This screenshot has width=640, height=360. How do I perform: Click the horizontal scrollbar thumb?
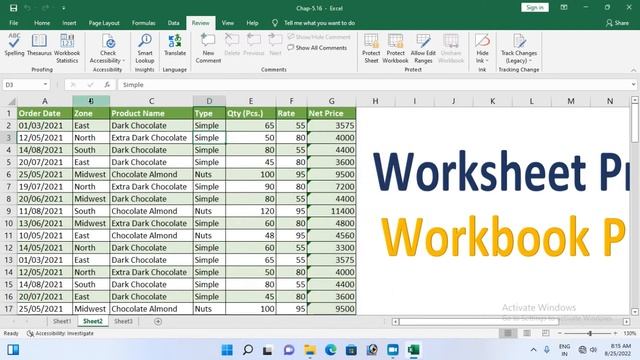(x=478, y=322)
